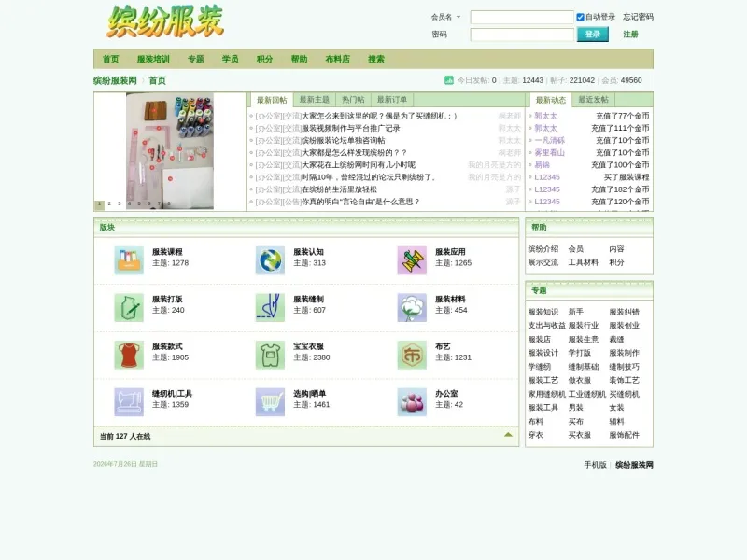The width and height of the screenshot is (747, 560).
Task: Switch to the 最新主题 tab
Action: [x=315, y=100]
